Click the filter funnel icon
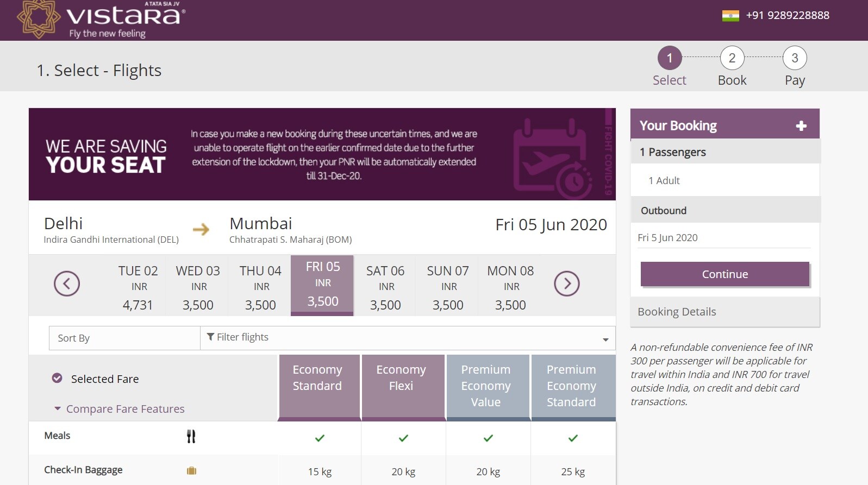This screenshot has width=868, height=485. click(x=210, y=337)
